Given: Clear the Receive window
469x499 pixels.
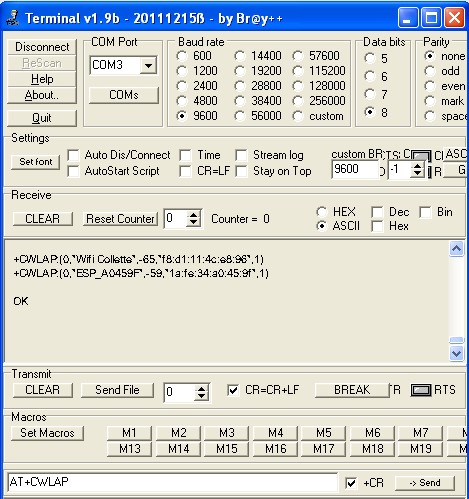Looking at the screenshot, I should [43, 219].
